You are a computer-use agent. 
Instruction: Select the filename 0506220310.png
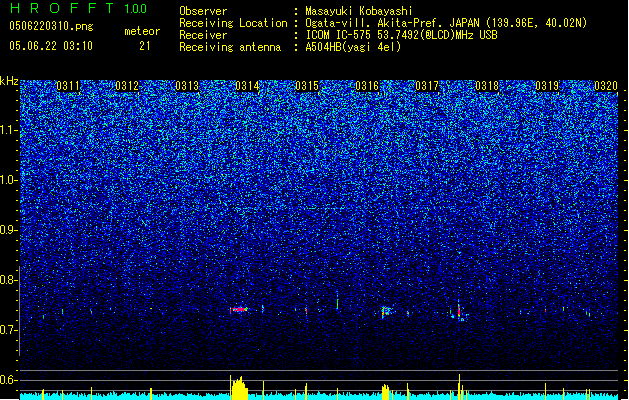pyautogui.click(x=51, y=26)
